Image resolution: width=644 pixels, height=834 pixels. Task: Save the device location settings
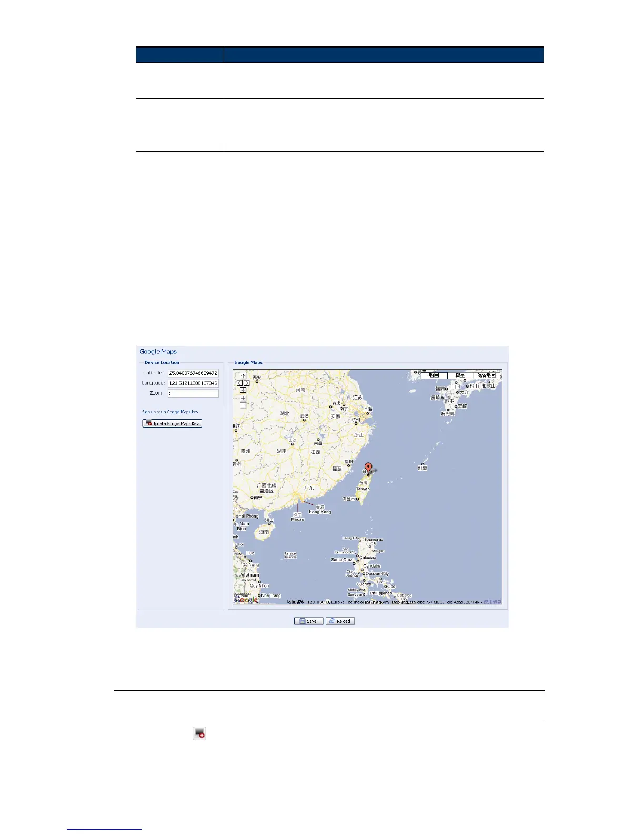coord(308,621)
